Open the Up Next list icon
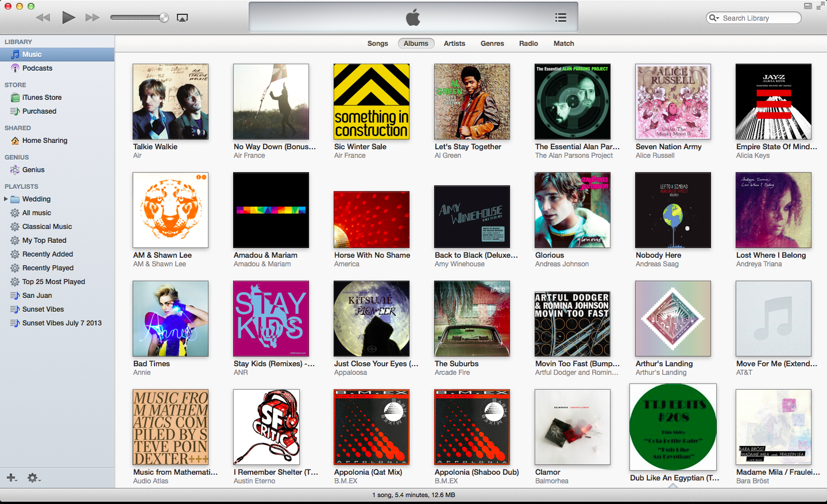This screenshot has height=504, width=827. click(561, 17)
